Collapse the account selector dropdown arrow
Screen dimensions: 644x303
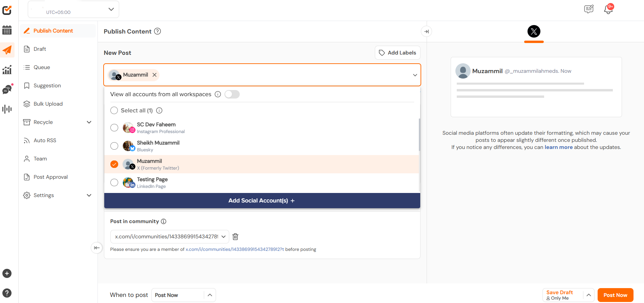point(415,75)
